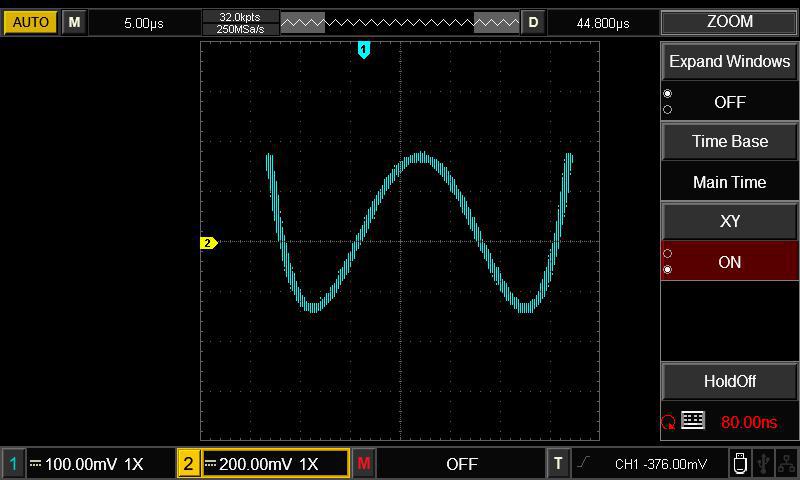The width and height of the screenshot is (800, 480).
Task: Click the 100.00mV 1X channel 1 scale
Action: 94,464
